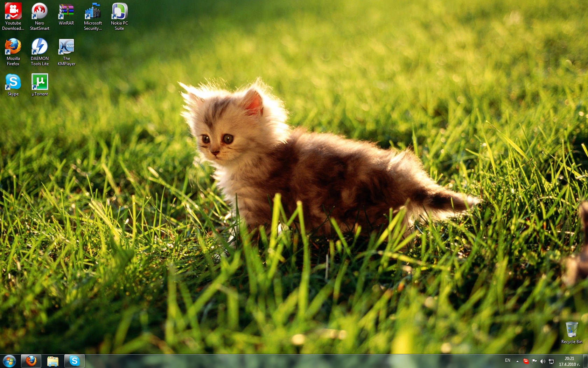Select the Youtube Downloader desktop icon
This screenshot has width=588, height=368.
pyautogui.click(x=13, y=16)
